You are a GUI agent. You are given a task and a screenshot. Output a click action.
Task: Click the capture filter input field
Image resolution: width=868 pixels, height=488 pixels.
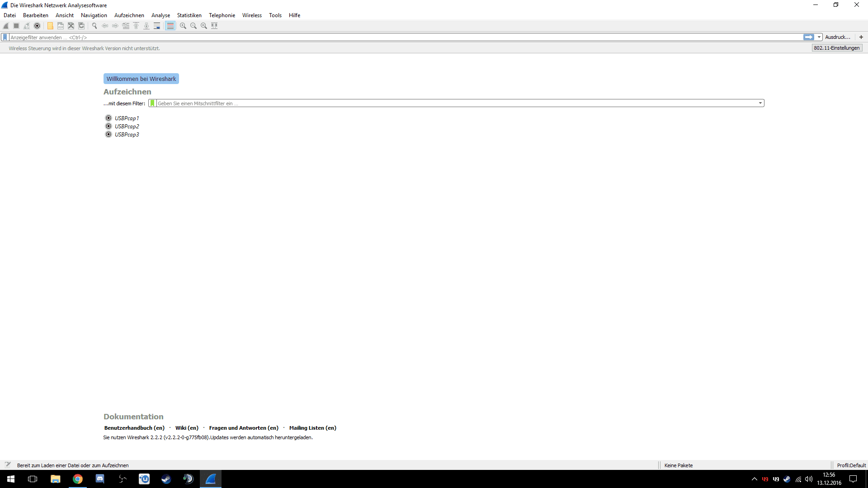pos(457,103)
